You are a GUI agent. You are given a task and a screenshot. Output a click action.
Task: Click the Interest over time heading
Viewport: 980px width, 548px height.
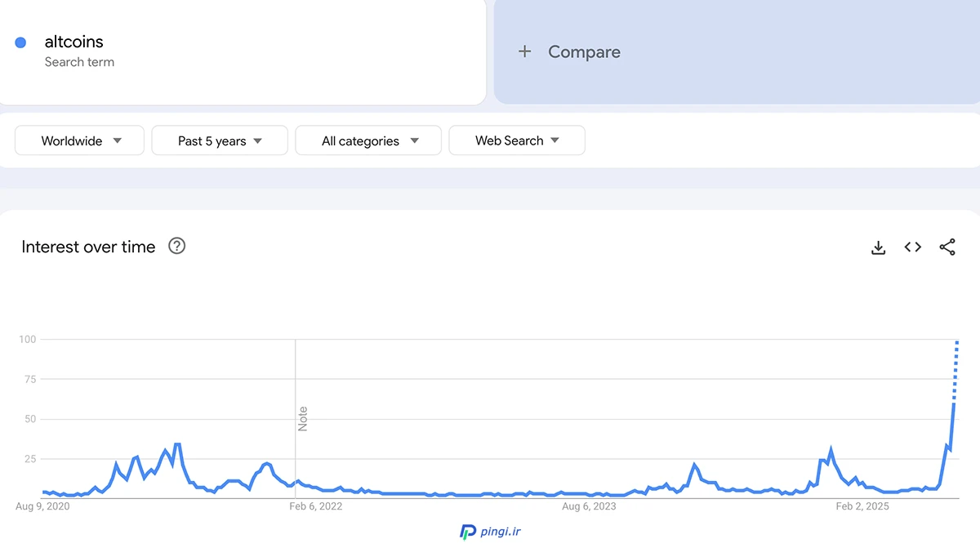[88, 247]
